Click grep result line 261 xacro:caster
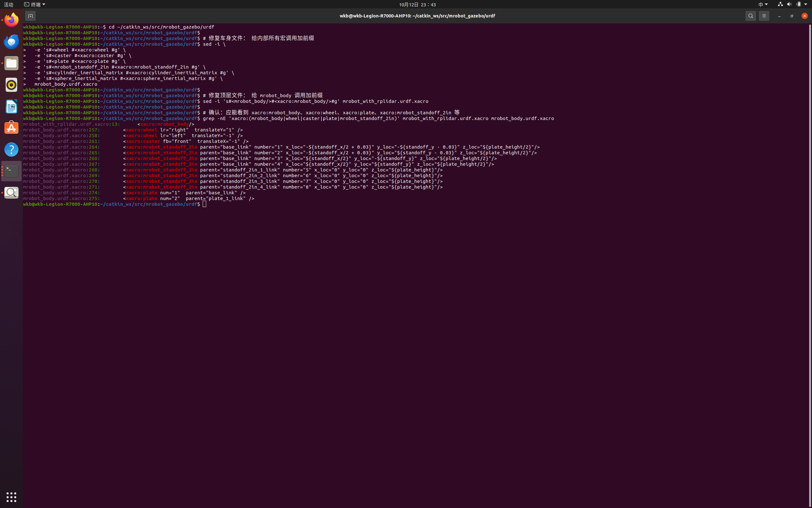 (x=136, y=142)
